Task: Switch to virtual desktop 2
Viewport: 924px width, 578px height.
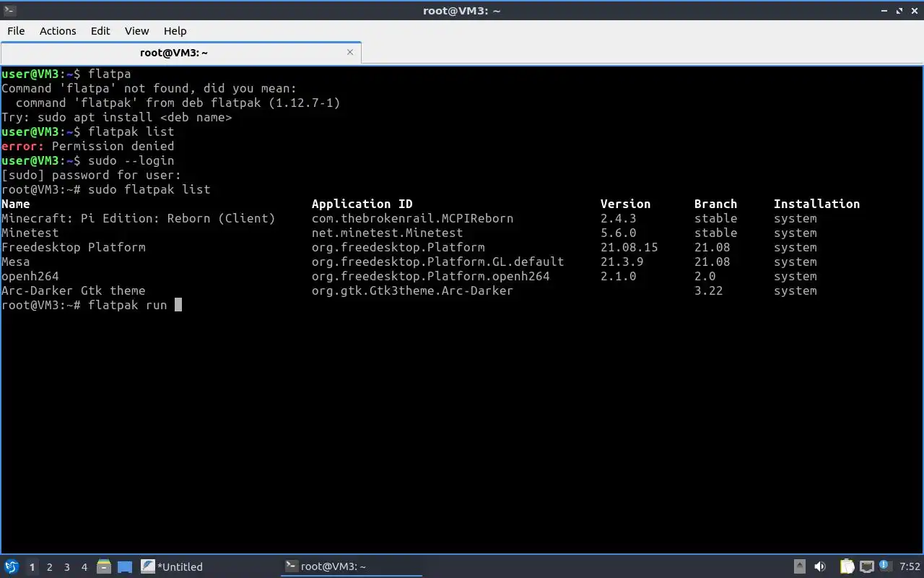Action: click(49, 567)
